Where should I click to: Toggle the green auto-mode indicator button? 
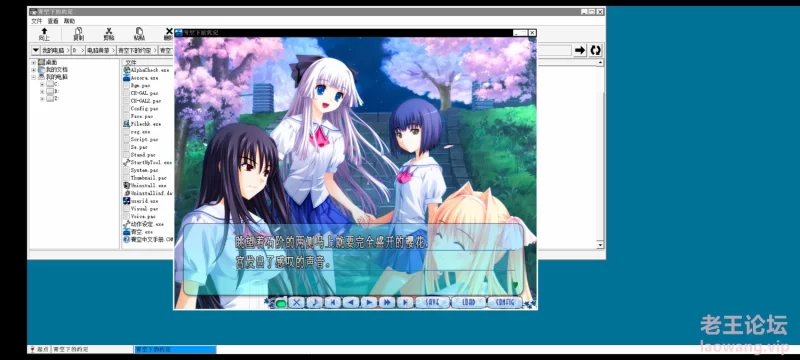click(281, 303)
